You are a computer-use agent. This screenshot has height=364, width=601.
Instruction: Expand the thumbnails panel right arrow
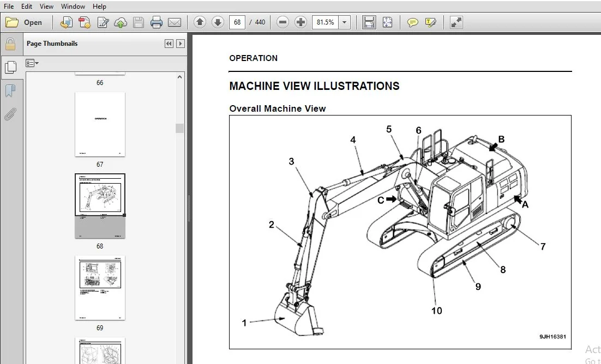(x=180, y=44)
